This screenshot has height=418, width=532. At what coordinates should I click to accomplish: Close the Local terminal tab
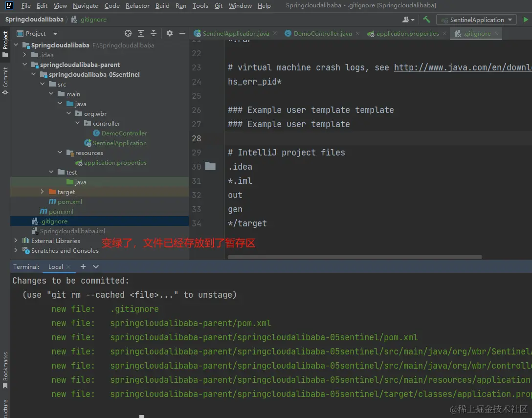tap(68, 266)
